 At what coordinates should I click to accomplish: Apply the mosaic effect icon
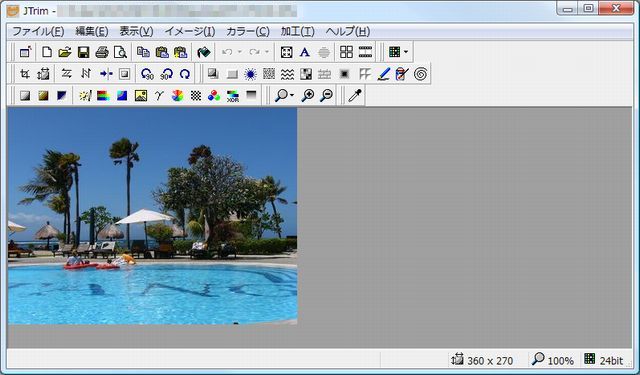[x=306, y=74]
